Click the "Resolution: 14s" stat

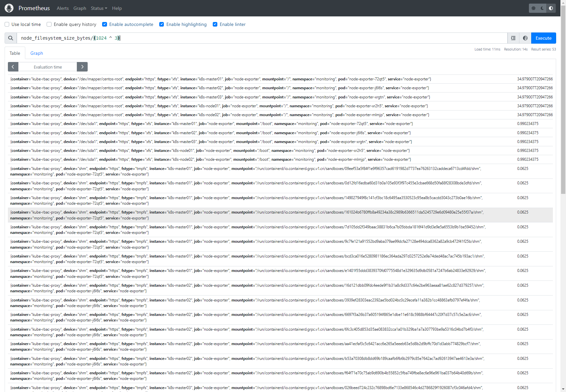(x=516, y=49)
